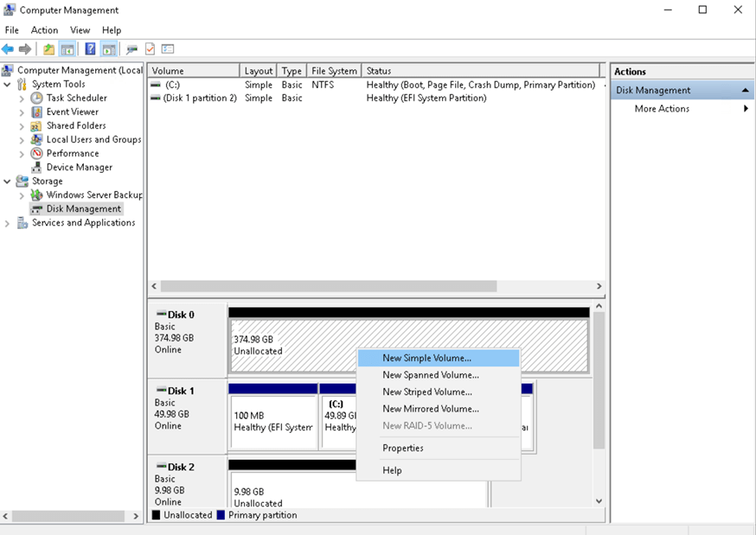
Task: Select New Striped Volume menu entry
Action: pyautogui.click(x=426, y=392)
